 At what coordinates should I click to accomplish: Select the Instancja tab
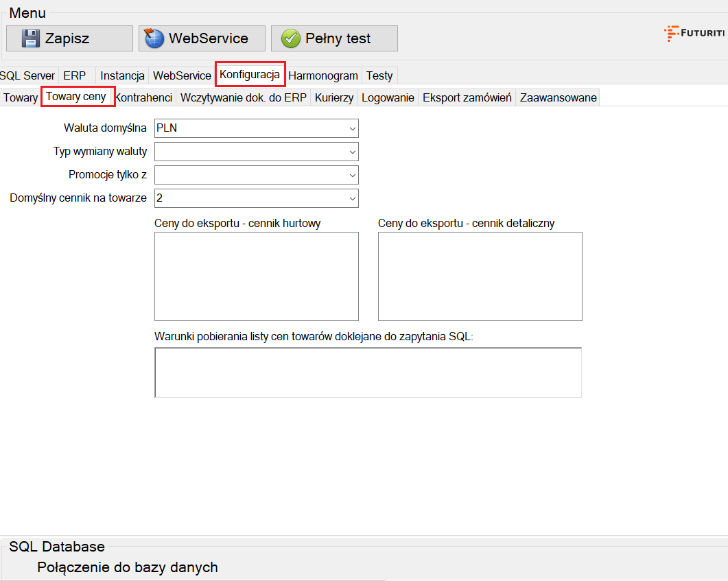click(x=122, y=75)
